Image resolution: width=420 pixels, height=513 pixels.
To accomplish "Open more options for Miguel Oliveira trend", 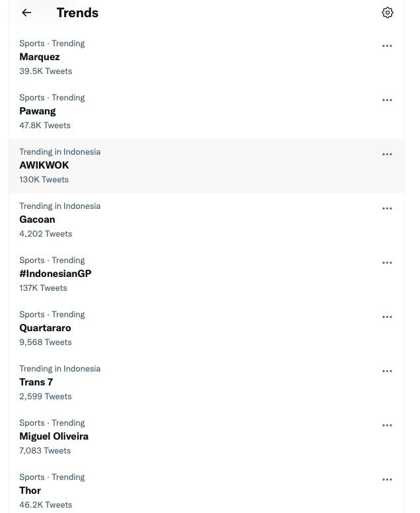I will click(x=387, y=425).
